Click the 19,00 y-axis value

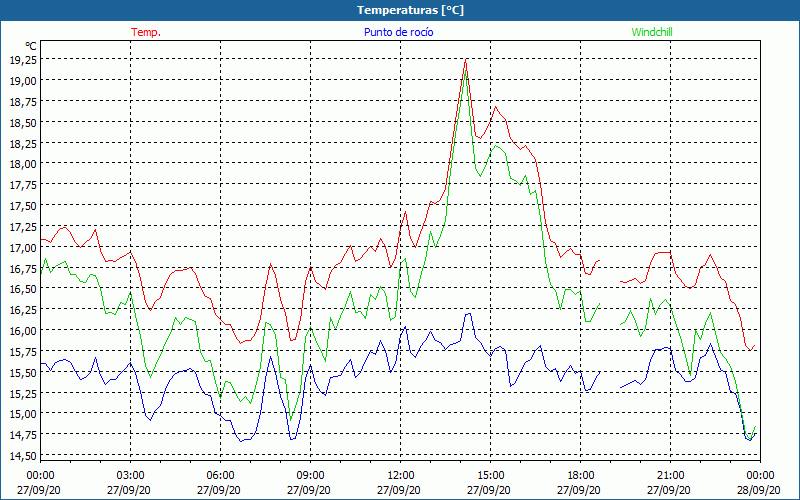click(x=23, y=81)
